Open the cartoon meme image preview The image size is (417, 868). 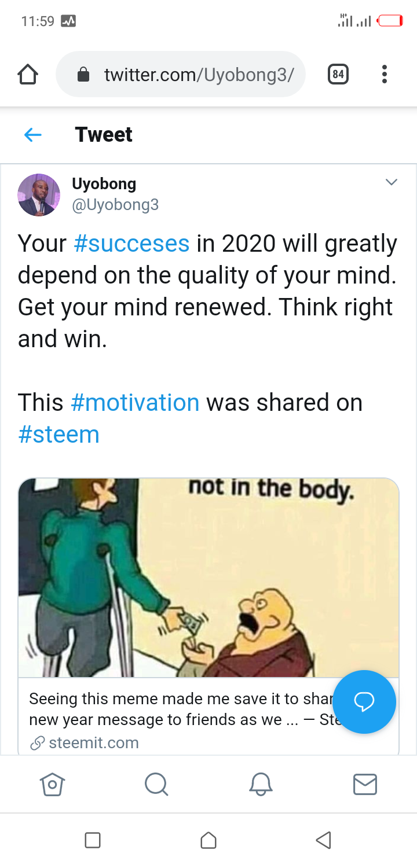pos(209,577)
